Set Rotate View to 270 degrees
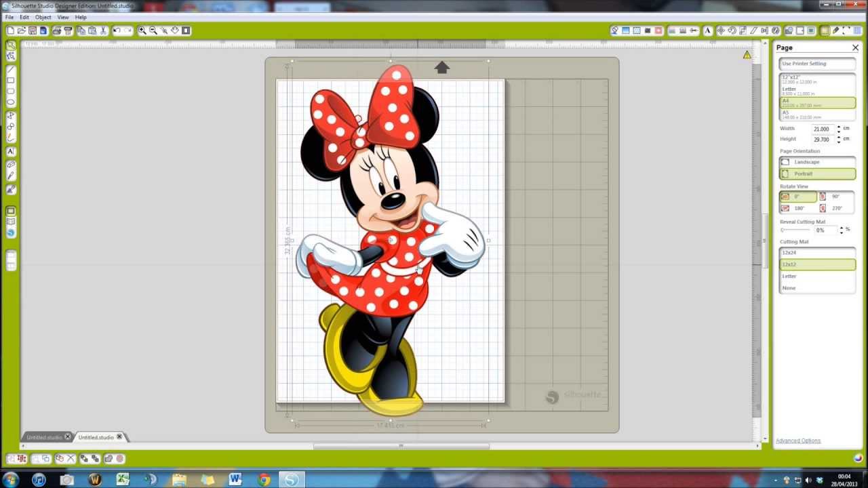This screenshot has width=868, height=488. point(836,208)
